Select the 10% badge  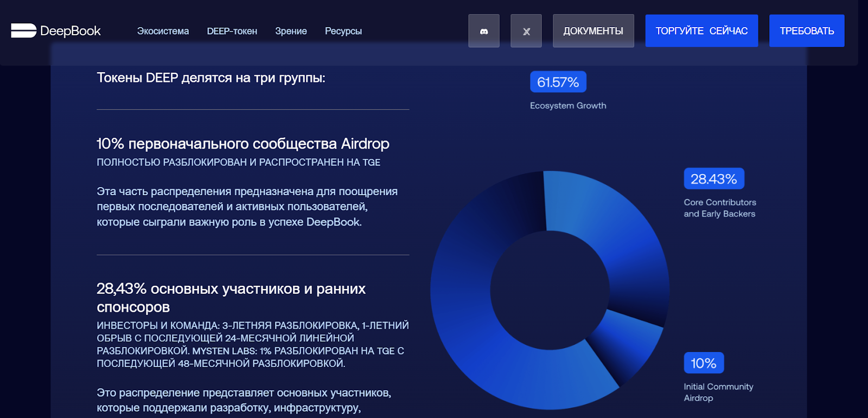[704, 363]
